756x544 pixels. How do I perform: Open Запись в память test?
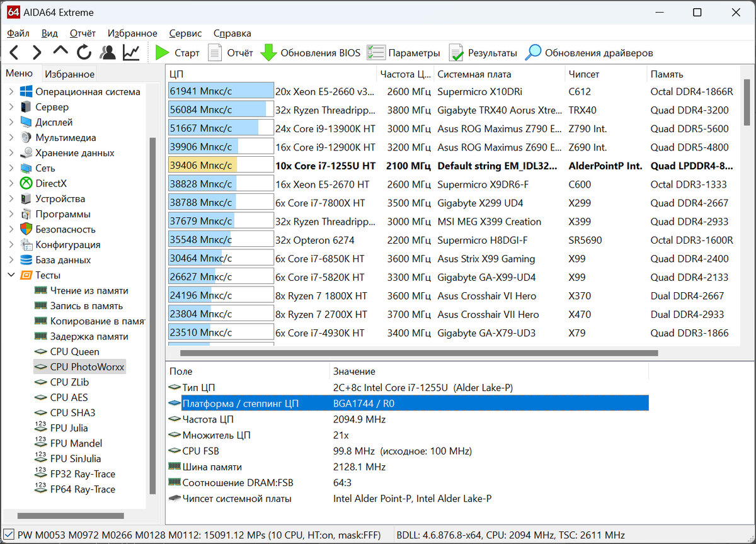coord(86,306)
